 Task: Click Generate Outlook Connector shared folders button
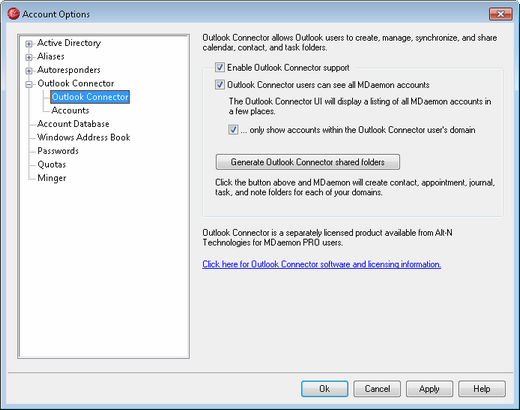[x=308, y=162]
